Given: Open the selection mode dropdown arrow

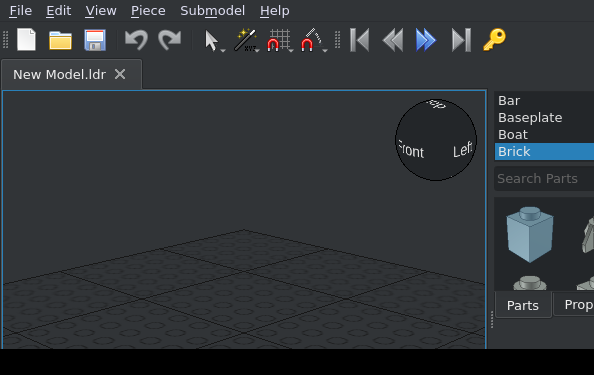Looking at the screenshot, I should [x=223, y=50].
